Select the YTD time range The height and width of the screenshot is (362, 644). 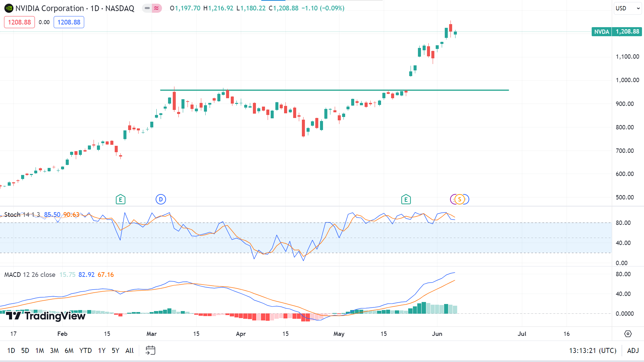(x=86, y=351)
